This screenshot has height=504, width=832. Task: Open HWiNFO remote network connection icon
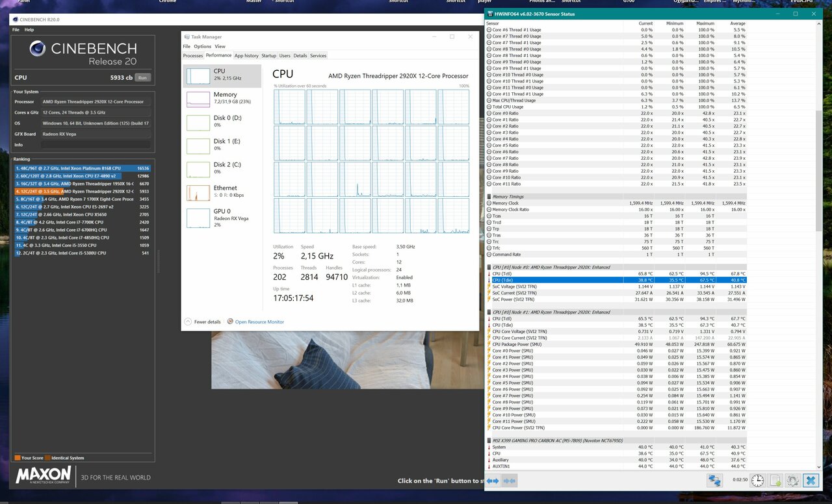(715, 481)
